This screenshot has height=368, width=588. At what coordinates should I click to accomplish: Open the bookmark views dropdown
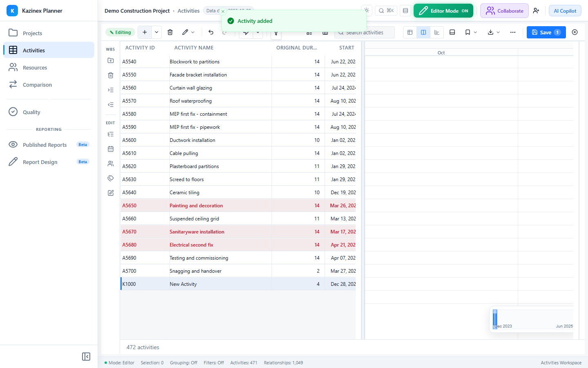pos(471,32)
